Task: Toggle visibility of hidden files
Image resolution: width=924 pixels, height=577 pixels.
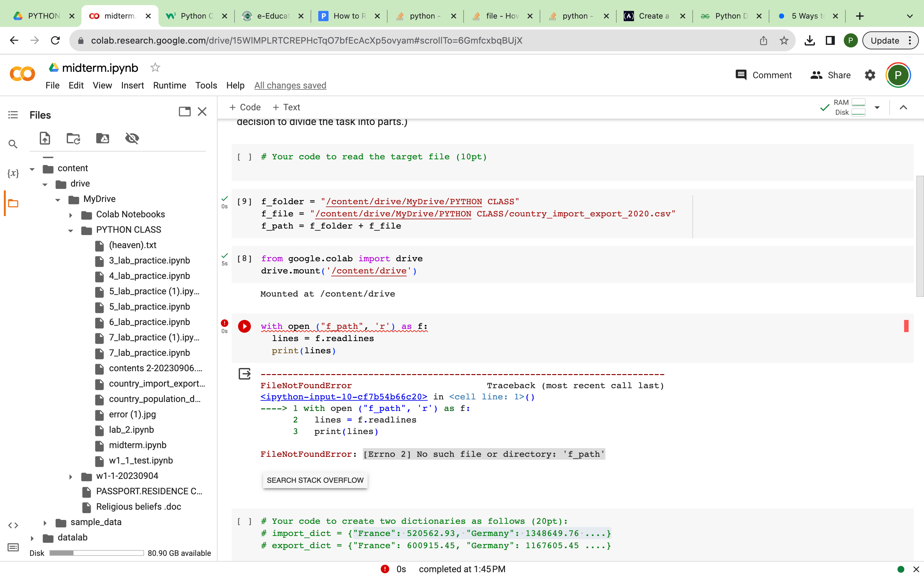Action: point(132,138)
